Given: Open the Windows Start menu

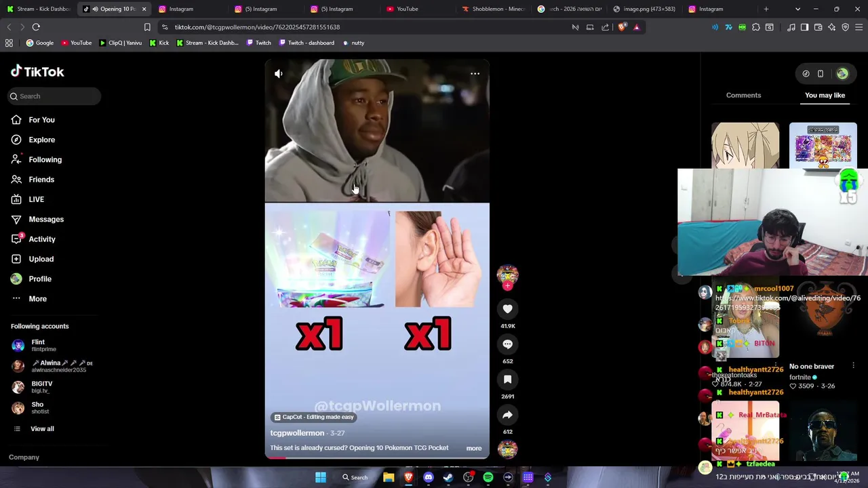Looking at the screenshot, I should tap(320, 477).
